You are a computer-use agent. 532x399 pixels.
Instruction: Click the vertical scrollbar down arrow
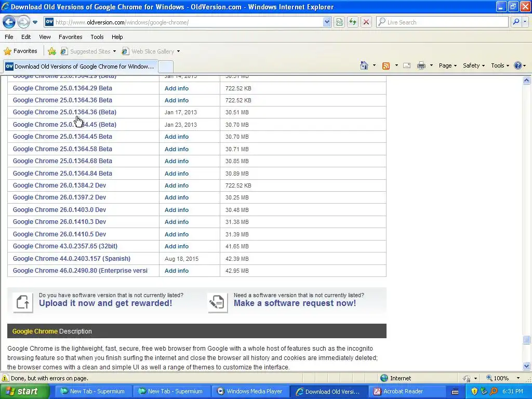527,366
